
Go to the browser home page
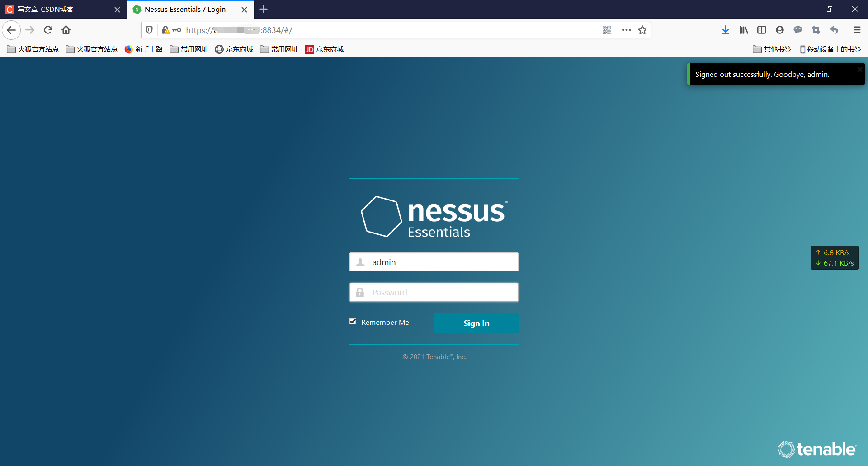coord(66,30)
